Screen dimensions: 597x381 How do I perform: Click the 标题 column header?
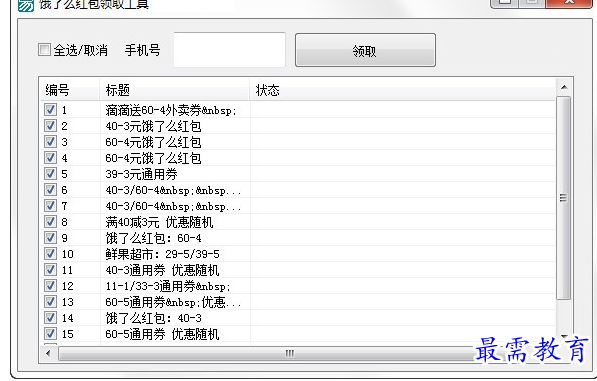[x=174, y=90]
